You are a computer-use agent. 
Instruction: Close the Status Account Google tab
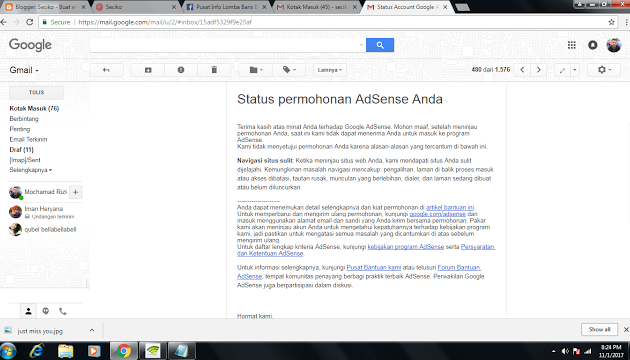(445, 7)
